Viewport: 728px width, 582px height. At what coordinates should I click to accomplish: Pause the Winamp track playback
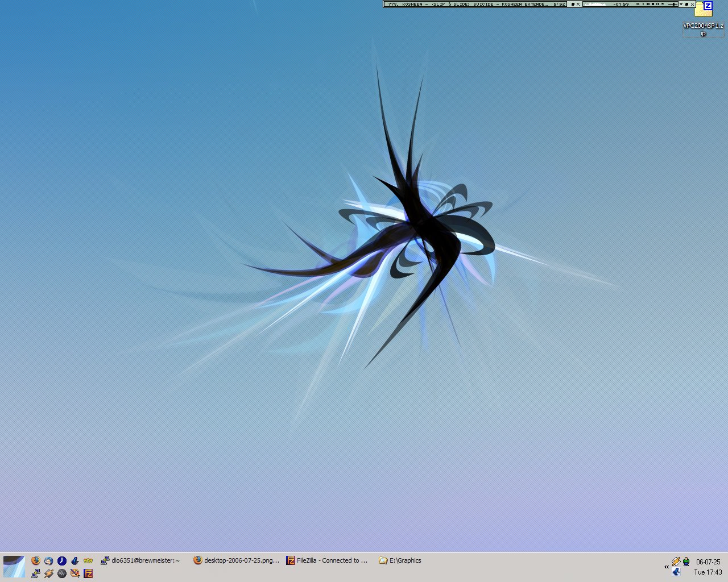[647, 4]
